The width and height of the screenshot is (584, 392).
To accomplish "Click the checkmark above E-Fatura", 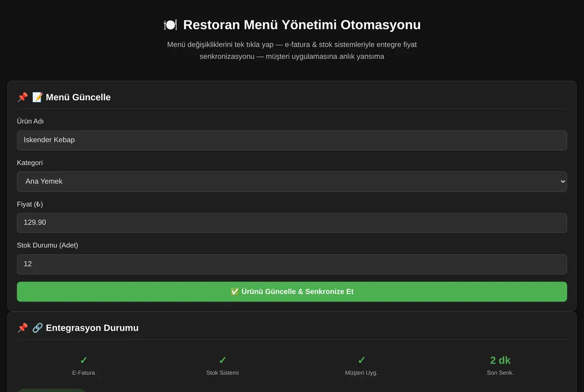I will pos(84,360).
